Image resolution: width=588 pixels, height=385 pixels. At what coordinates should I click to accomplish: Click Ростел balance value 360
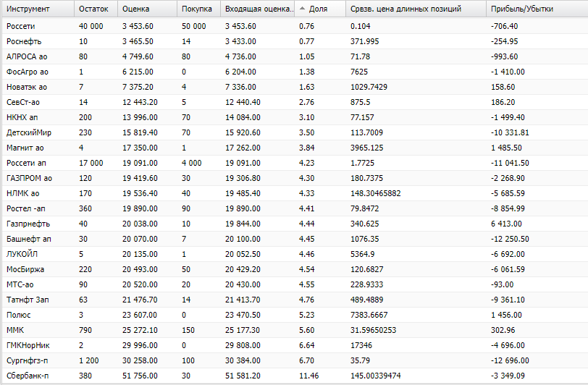click(85, 208)
